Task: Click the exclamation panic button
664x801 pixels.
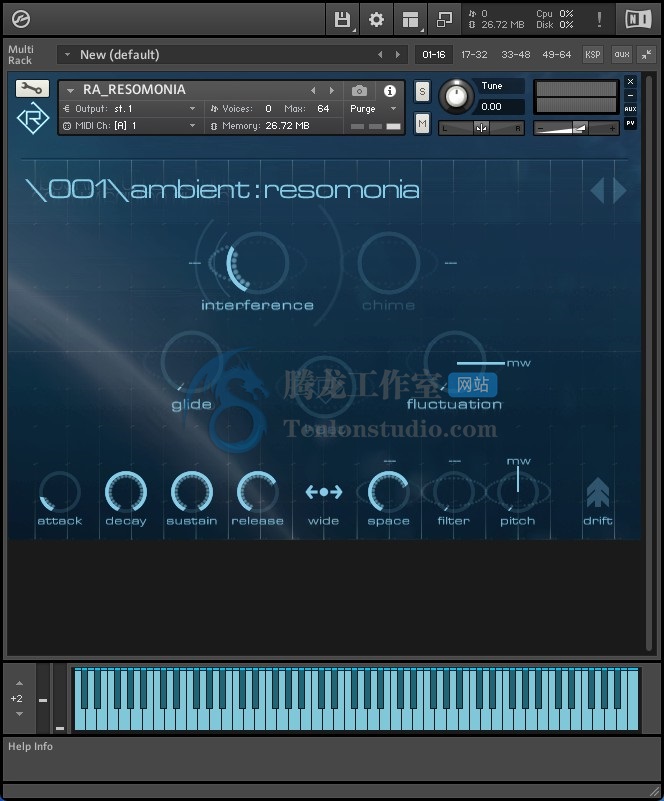Action: click(x=599, y=19)
